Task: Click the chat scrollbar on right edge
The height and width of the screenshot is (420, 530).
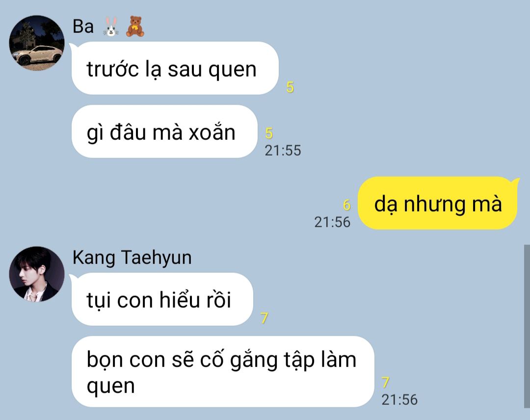Action: pyautogui.click(x=527, y=326)
